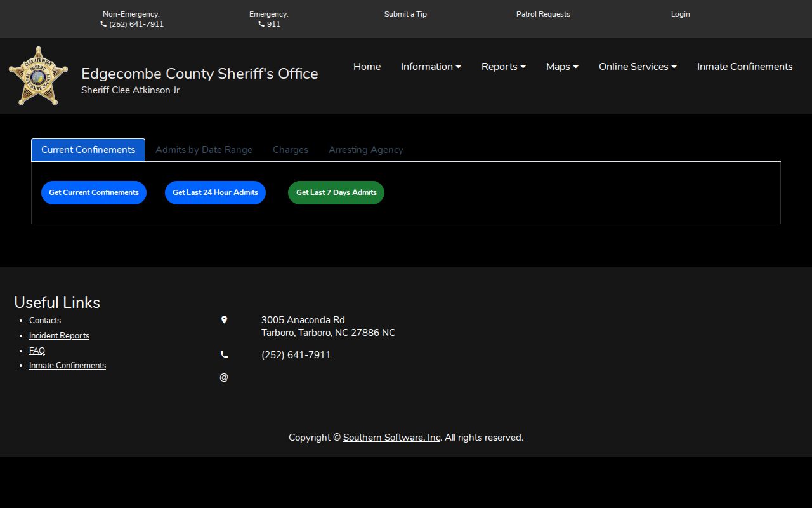The height and width of the screenshot is (508, 812).
Task: Click the footer phone number (252) 641-7911
Action: [296, 355]
